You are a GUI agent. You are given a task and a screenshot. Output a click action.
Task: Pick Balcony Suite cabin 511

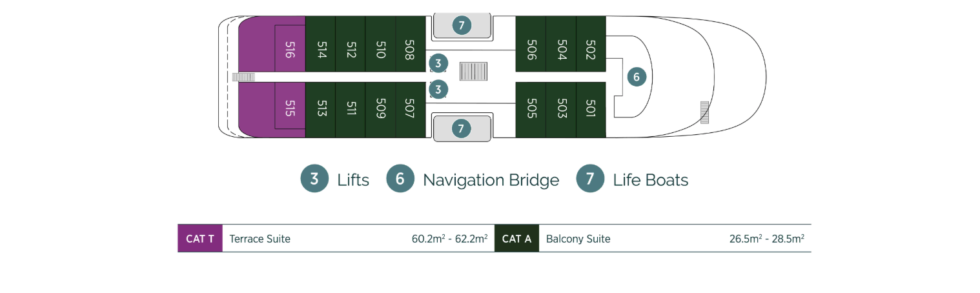tap(350, 108)
